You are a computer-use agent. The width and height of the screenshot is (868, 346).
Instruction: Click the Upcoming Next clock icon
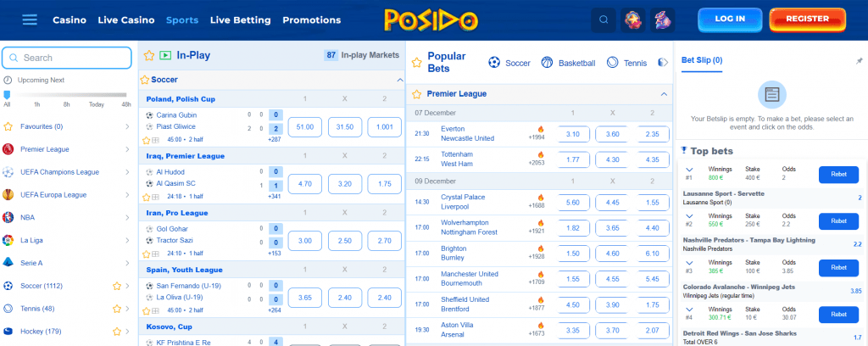[x=7, y=80]
